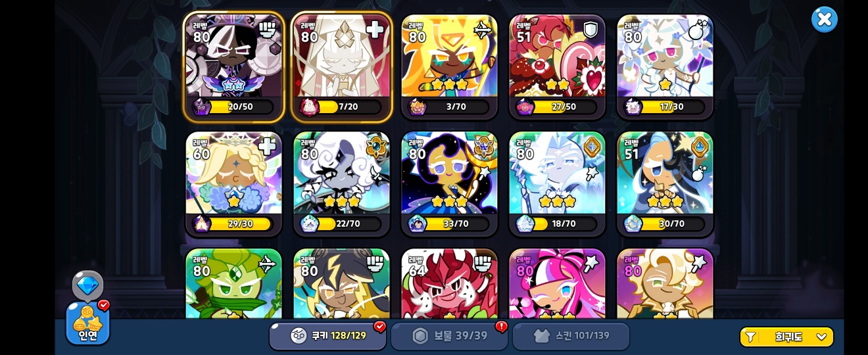Expand the 희귀도 sort dropdown
Viewport: 868px width, 355px height.
tap(786, 337)
